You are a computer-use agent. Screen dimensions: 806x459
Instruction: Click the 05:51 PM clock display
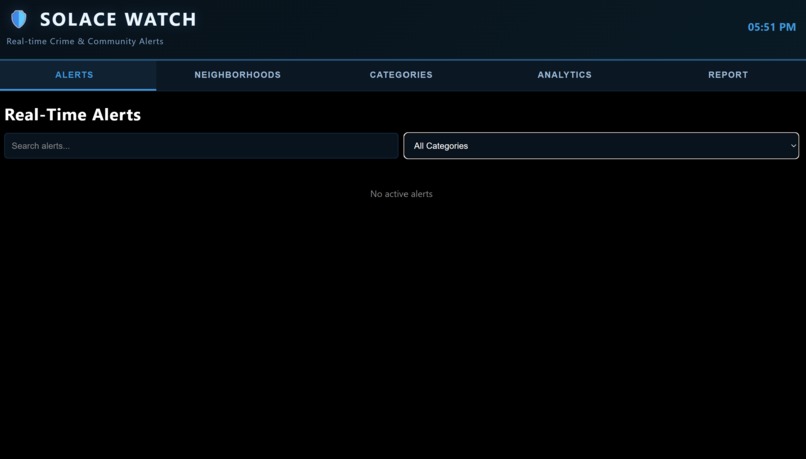(x=771, y=27)
